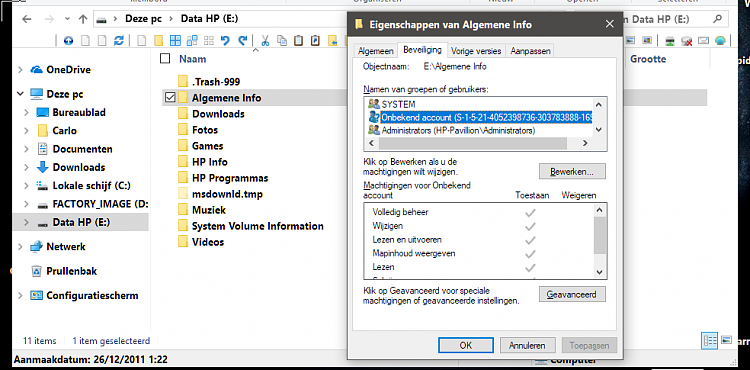Click the blue up-arrow circle icon
The width and height of the screenshot is (750, 370).
(x=68, y=41)
